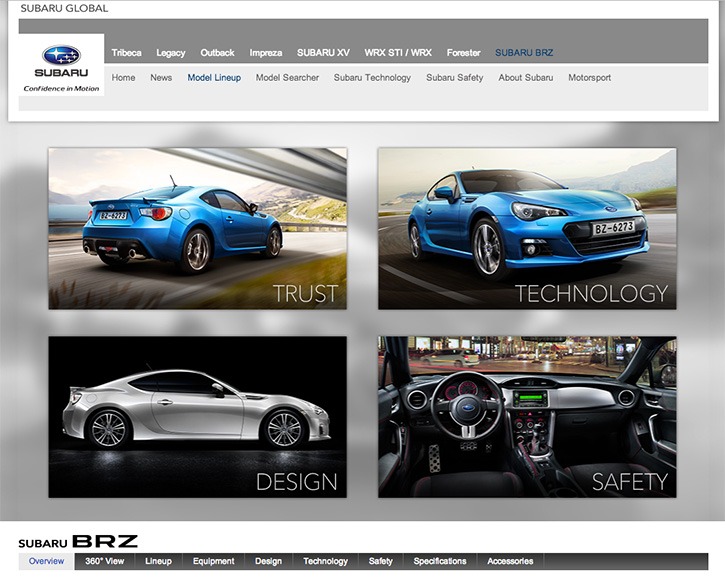Open the TRUST image tile

click(197, 228)
